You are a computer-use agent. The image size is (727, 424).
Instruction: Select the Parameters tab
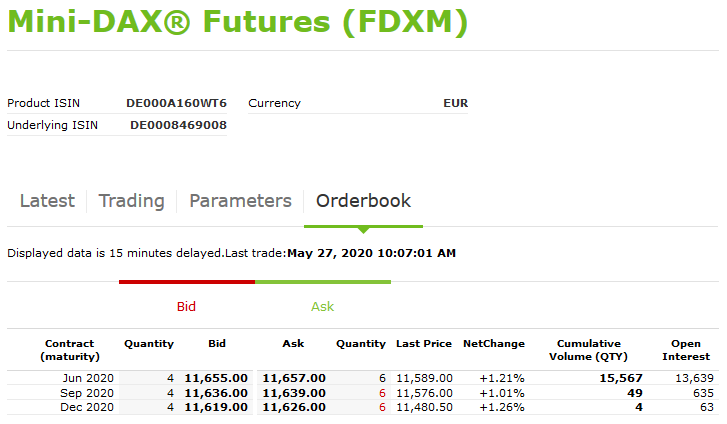(x=240, y=201)
